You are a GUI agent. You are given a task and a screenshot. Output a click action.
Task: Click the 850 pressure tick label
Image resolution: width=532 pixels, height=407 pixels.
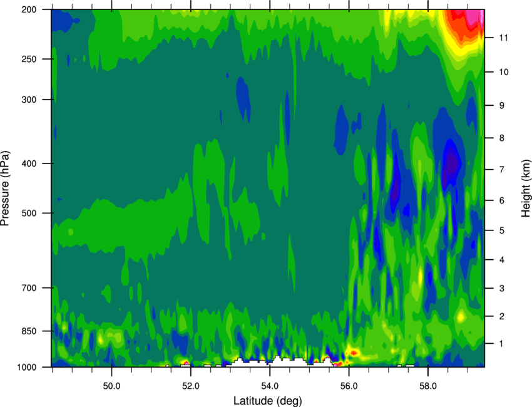click(x=29, y=331)
